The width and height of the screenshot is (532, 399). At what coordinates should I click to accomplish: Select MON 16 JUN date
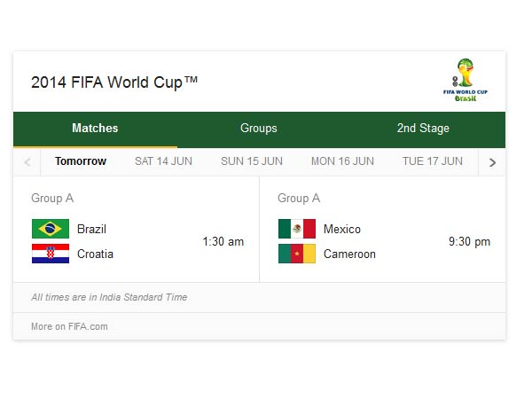[x=342, y=161]
